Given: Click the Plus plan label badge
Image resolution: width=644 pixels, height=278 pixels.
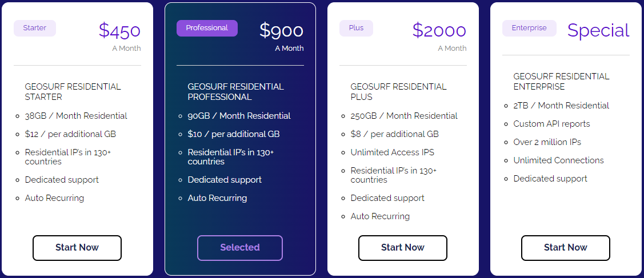Looking at the screenshot, I should [x=356, y=28].
